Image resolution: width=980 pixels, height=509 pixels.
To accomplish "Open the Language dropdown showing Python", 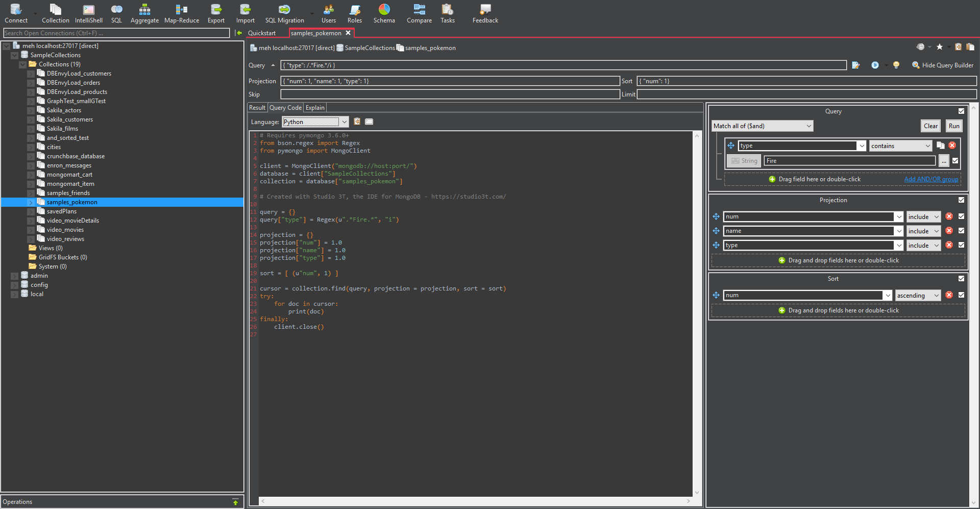I will coord(315,122).
